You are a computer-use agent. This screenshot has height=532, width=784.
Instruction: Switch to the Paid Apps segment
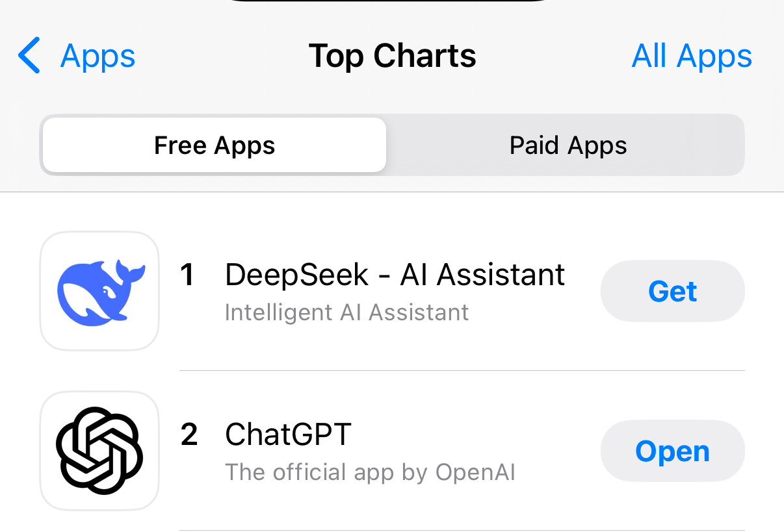pos(568,146)
